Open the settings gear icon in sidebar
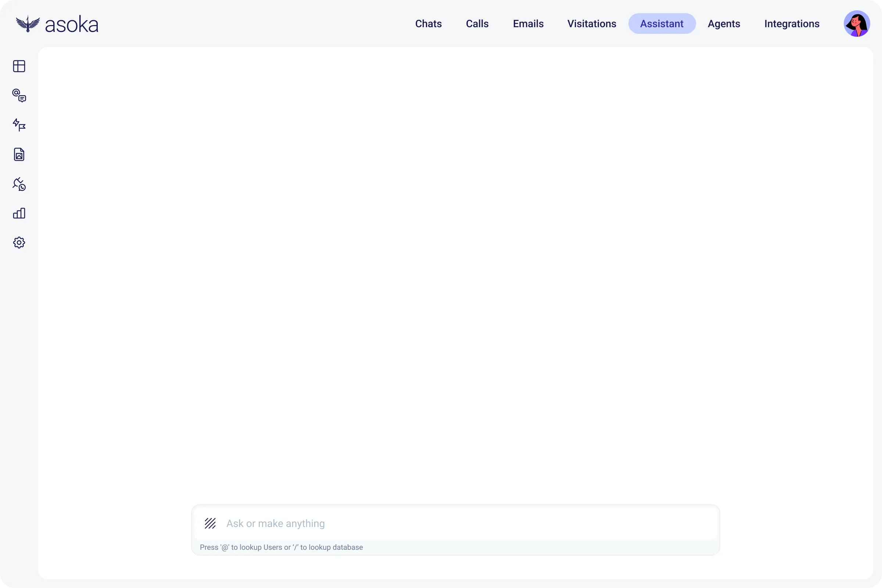882x588 pixels. coord(19,243)
